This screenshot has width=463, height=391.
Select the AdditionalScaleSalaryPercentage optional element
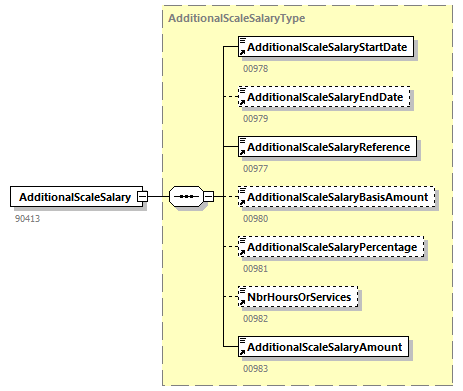click(x=331, y=247)
